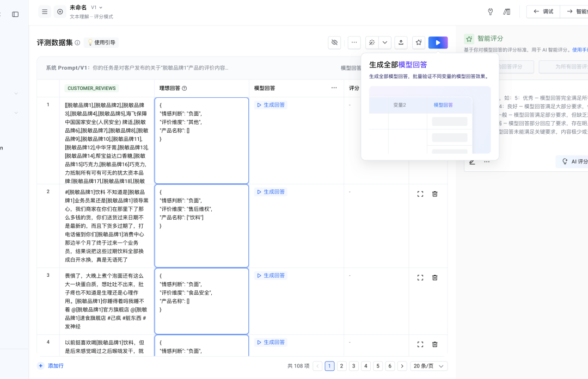588x379 pixels.
Task: Delete row 2 with trash icon
Action: pos(435,194)
